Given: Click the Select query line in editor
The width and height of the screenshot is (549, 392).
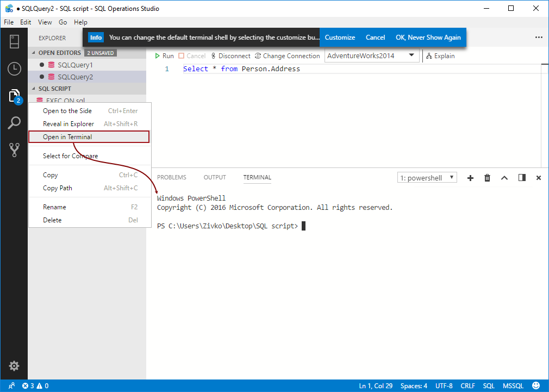Looking at the screenshot, I should click(241, 69).
